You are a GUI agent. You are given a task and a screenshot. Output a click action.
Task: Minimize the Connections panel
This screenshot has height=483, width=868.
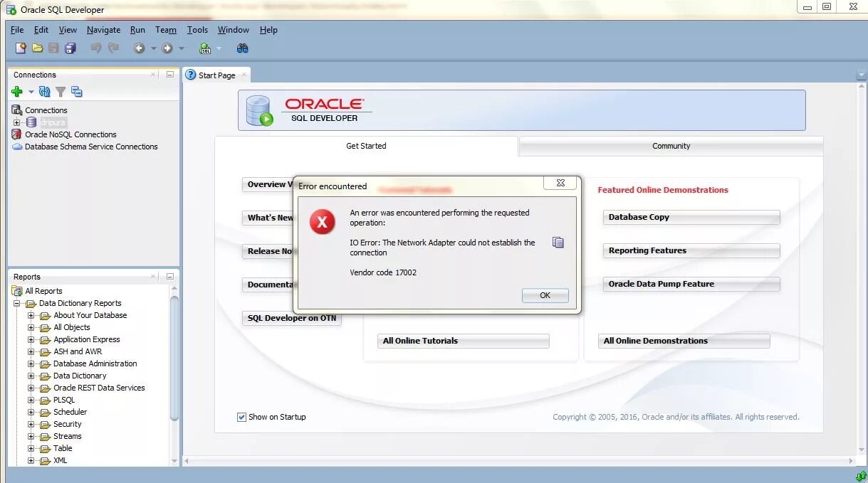click(x=169, y=74)
